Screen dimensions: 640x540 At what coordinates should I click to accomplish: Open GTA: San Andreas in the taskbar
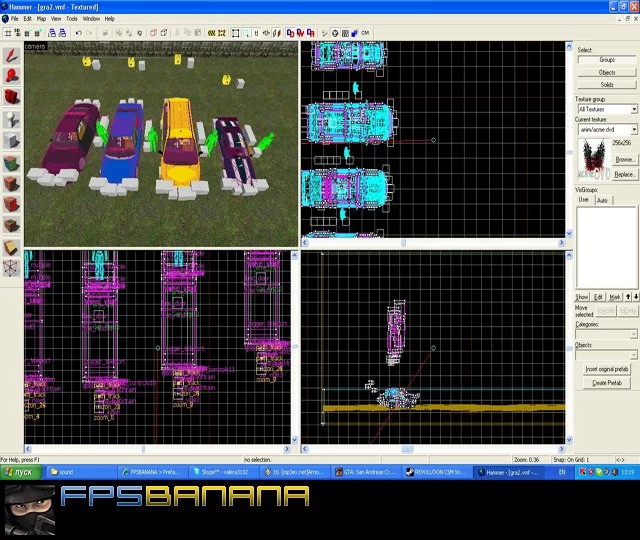(x=365, y=472)
